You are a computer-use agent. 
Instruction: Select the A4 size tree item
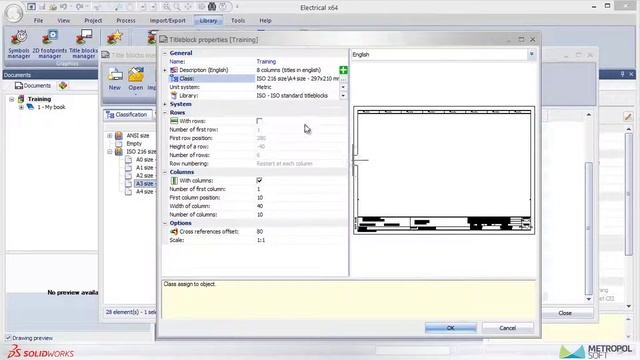click(x=144, y=191)
